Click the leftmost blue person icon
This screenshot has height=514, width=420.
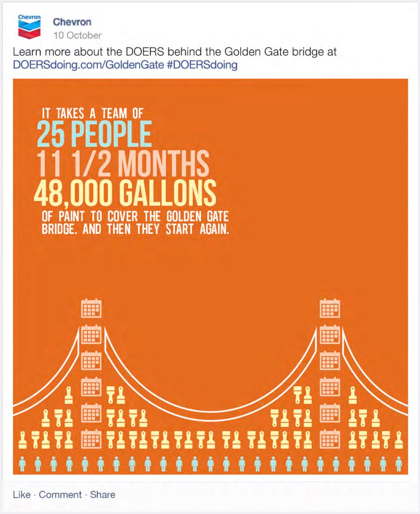(22, 464)
